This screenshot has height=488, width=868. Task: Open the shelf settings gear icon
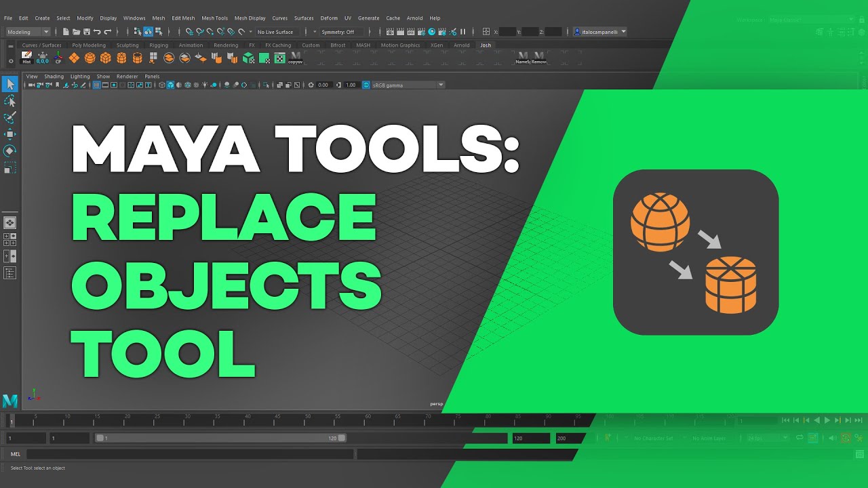click(10, 61)
